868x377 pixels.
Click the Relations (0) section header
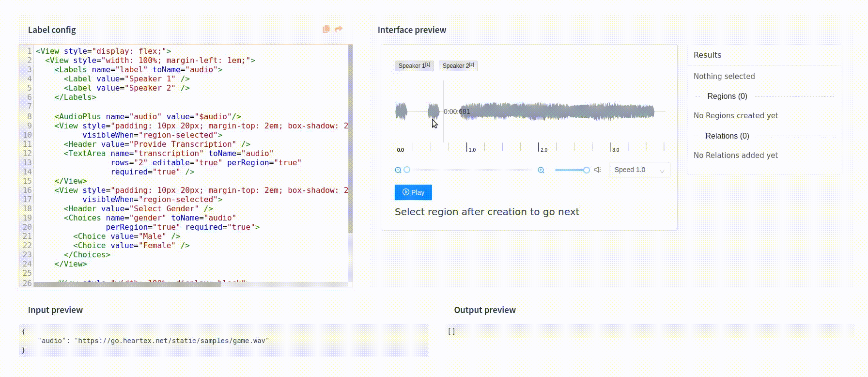(727, 136)
